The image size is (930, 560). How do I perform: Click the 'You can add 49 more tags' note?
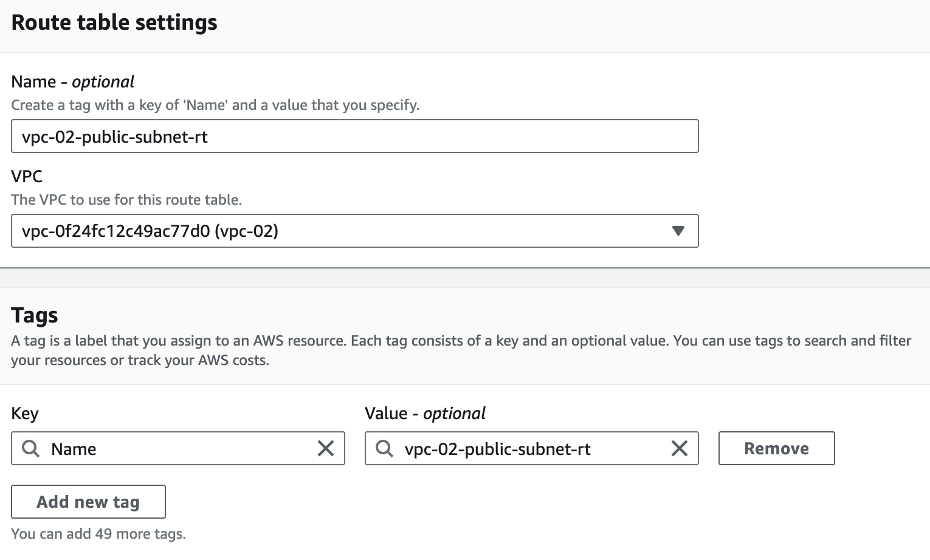[98, 534]
